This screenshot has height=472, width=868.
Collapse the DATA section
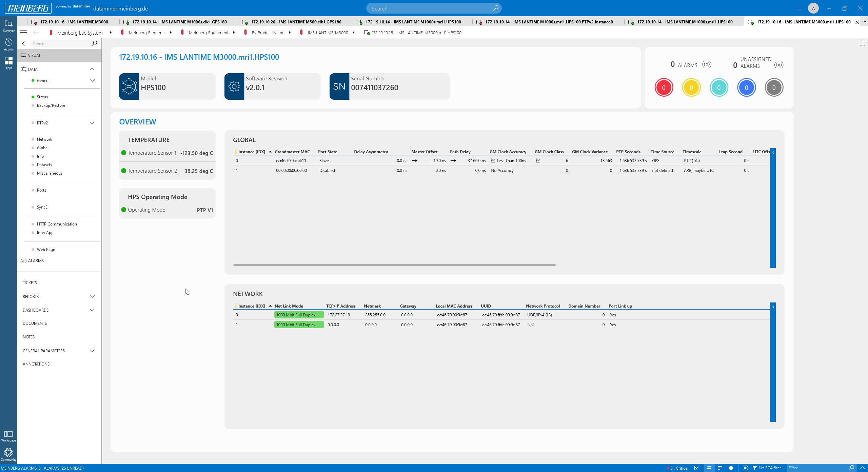(x=92, y=69)
